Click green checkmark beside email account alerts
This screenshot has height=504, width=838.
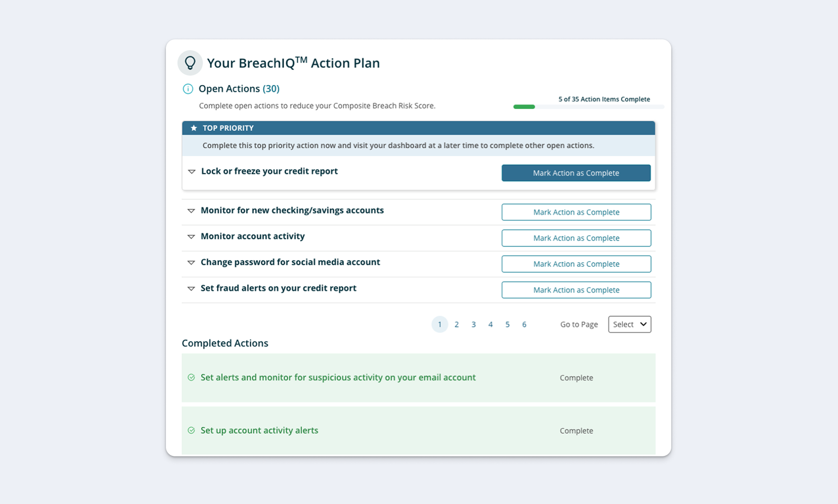pos(191,378)
